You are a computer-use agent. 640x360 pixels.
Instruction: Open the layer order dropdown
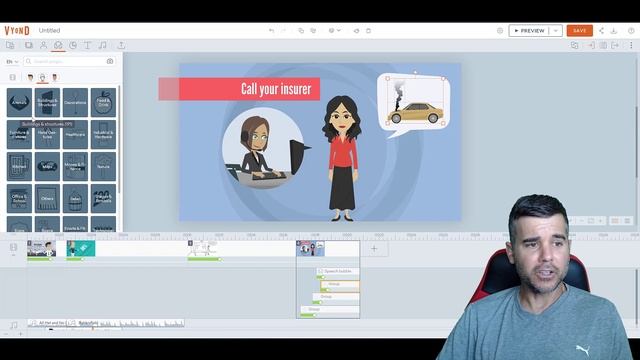334,31
